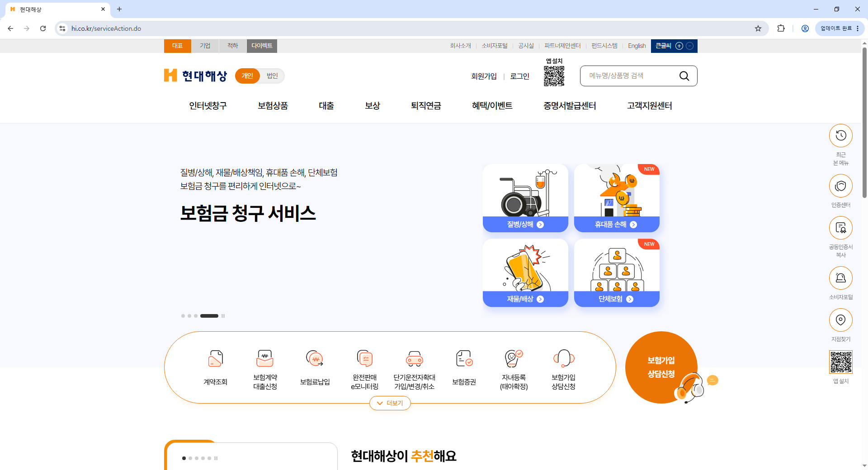
Task: Click the 단기운전자확대 car icon
Action: click(414, 359)
